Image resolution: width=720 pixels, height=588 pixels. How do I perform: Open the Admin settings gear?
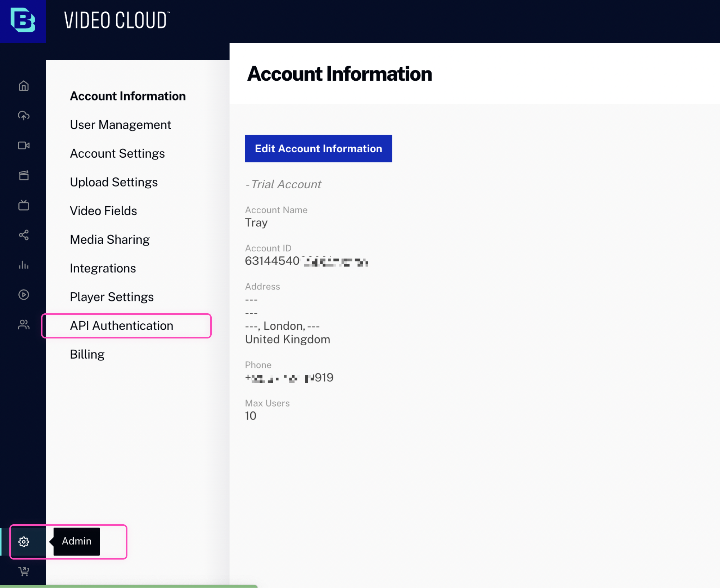(x=24, y=541)
